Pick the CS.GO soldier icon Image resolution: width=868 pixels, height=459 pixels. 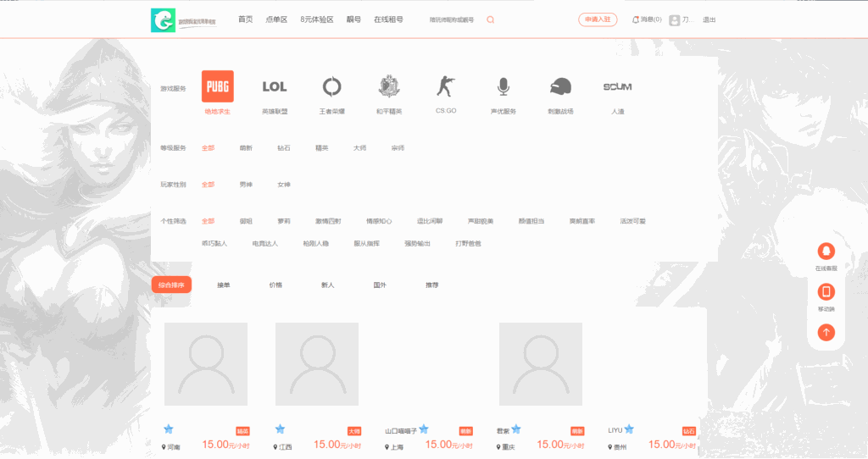pyautogui.click(x=446, y=86)
